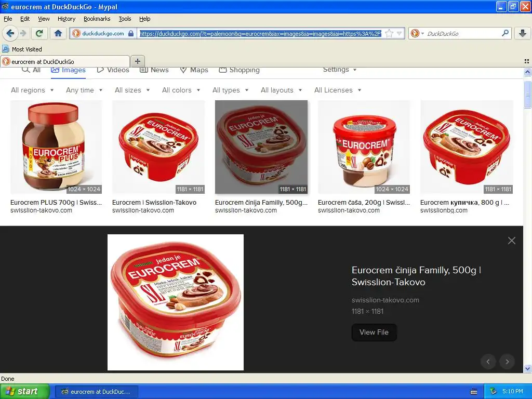532x399 pixels.
Task: Select the Eurocrem PLUS 700g jar thumbnail
Action: pos(56,147)
